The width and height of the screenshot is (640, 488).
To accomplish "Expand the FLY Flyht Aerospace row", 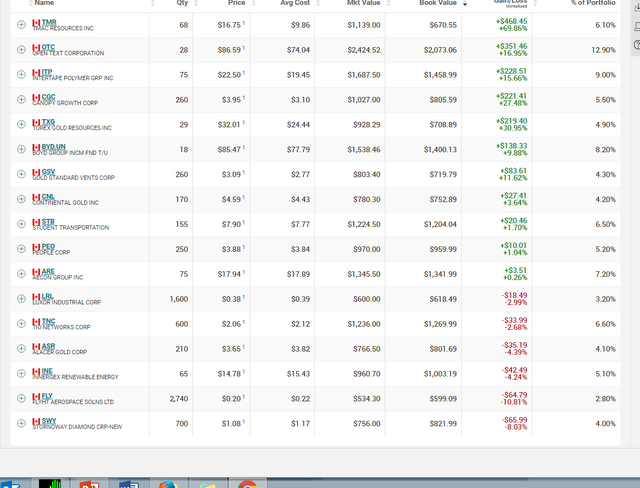I will 21,398.
